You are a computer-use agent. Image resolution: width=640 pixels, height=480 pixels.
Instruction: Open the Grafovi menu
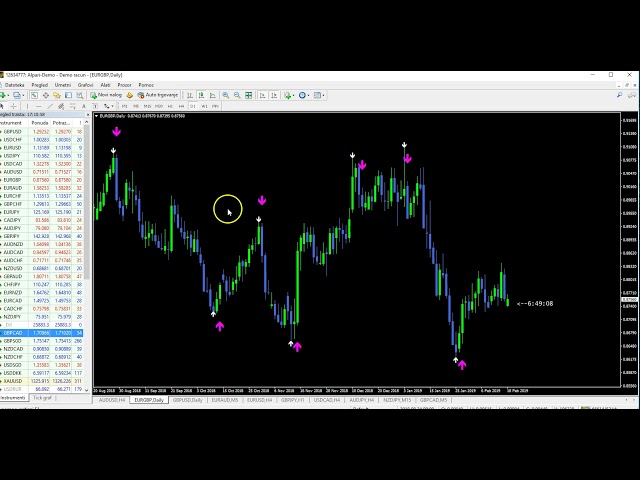coord(85,85)
